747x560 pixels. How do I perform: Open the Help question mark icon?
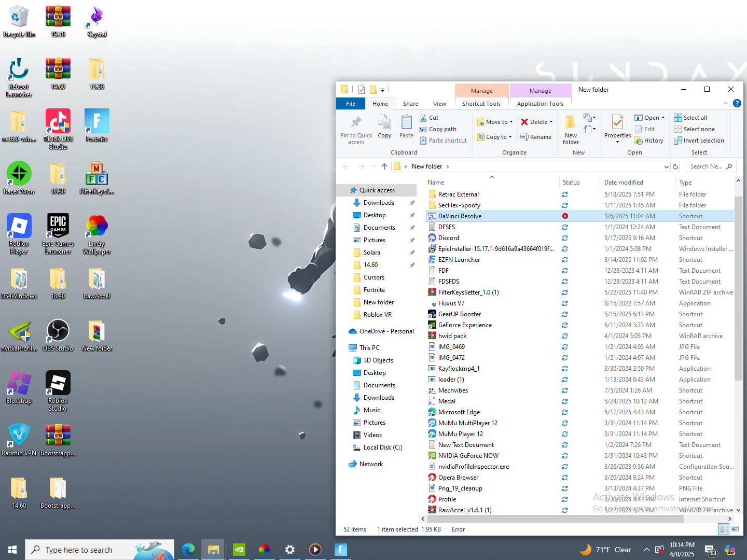tap(737, 103)
